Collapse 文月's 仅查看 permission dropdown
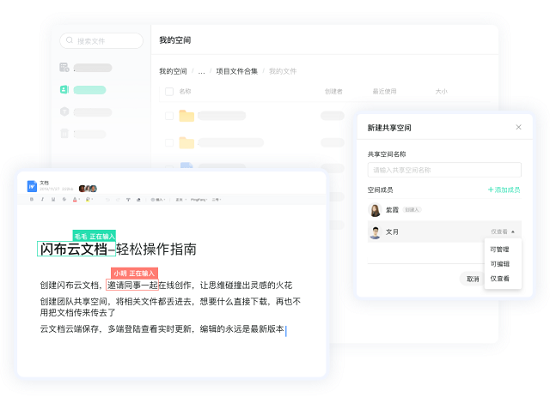Image resolution: width=550 pixels, height=403 pixels. 503,232
